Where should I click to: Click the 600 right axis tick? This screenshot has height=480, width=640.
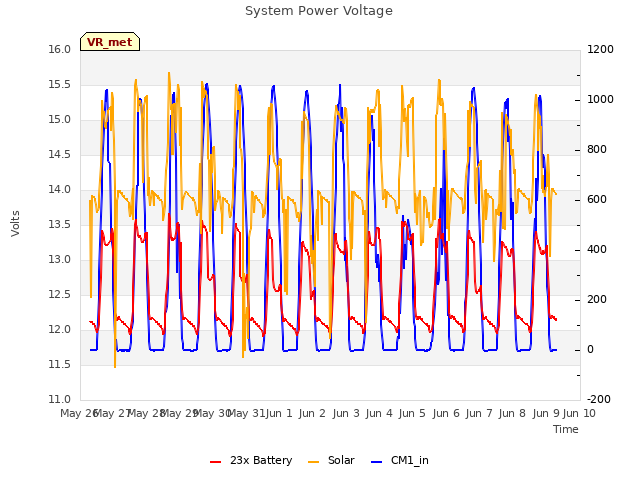tap(597, 200)
